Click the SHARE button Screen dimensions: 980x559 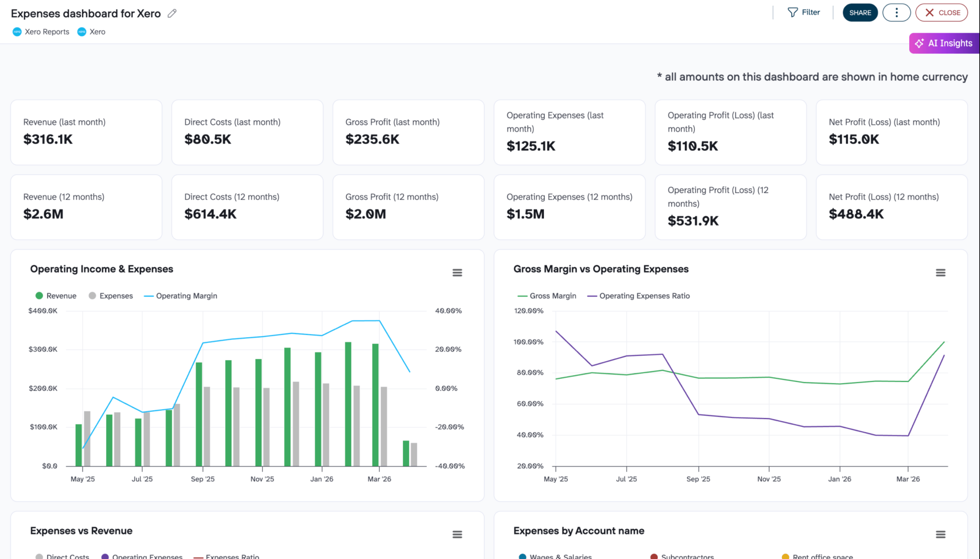click(x=860, y=12)
